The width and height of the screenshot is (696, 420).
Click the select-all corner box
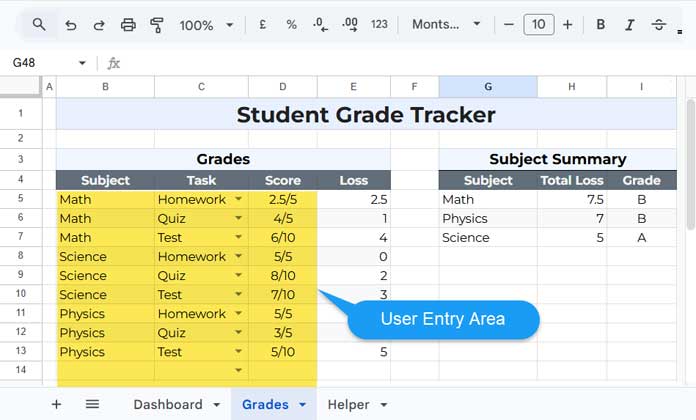coord(20,86)
